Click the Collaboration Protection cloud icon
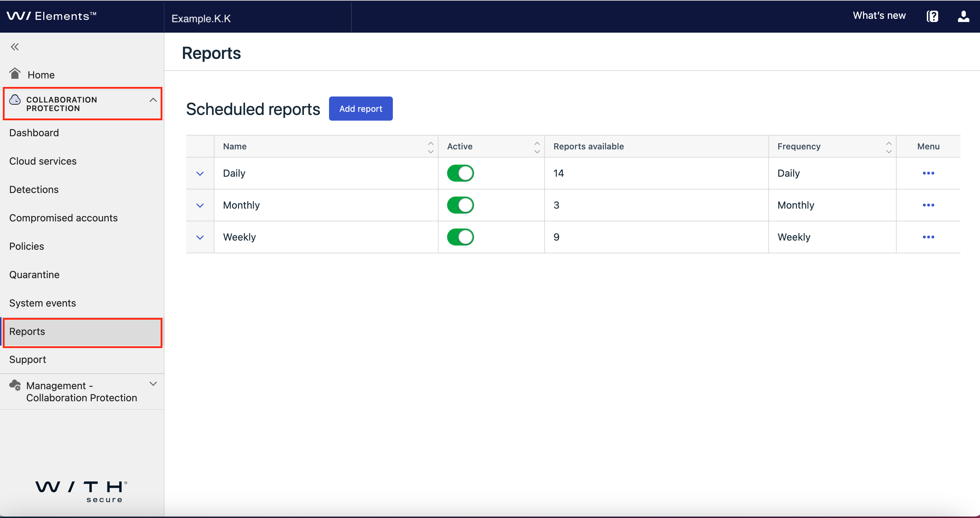This screenshot has width=980, height=518. click(15, 100)
